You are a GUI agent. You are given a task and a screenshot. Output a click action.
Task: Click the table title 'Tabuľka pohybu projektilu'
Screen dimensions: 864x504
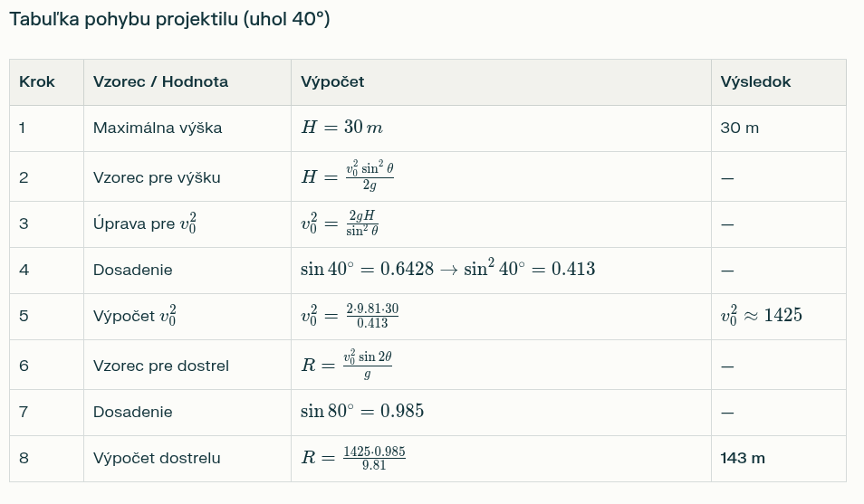(169, 20)
